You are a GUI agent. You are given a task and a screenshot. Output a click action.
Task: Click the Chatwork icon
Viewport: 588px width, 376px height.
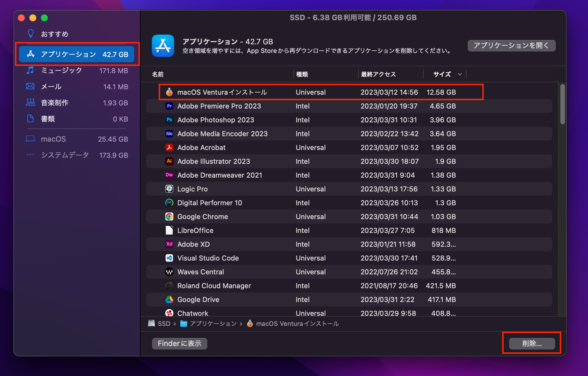pos(169,313)
